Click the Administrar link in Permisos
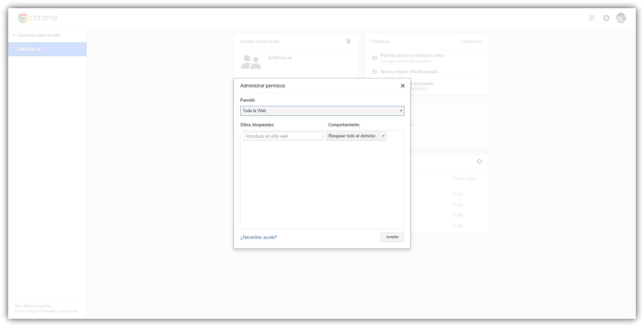The image size is (644, 327). click(471, 42)
